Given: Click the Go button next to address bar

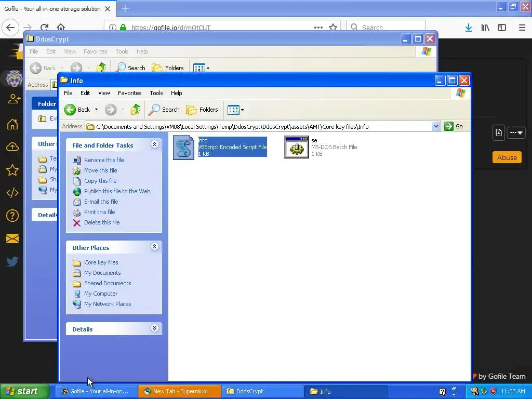Looking at the screenshot, I should tap(454, 127).
